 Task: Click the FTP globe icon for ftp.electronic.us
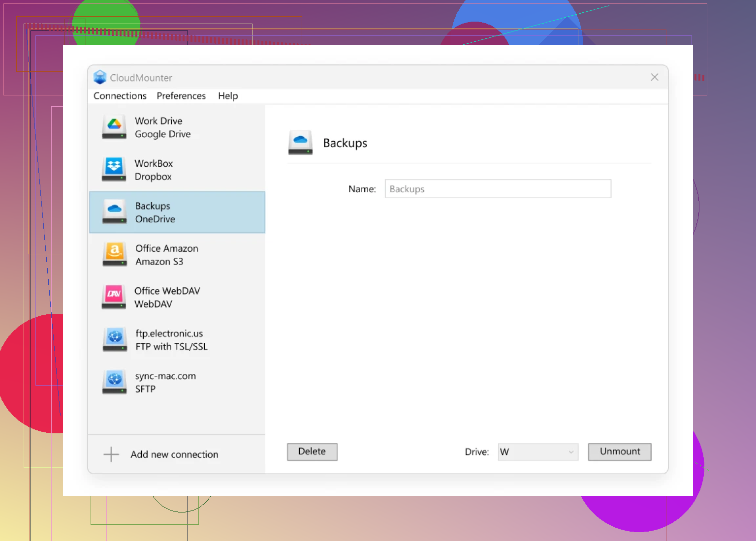click(x=115, y=339)
